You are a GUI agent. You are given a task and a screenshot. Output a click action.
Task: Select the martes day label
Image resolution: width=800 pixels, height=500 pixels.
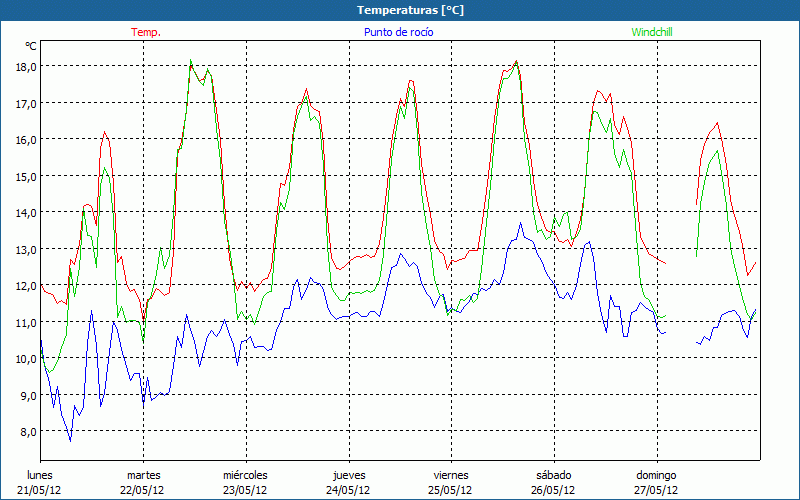click(143, 475)
